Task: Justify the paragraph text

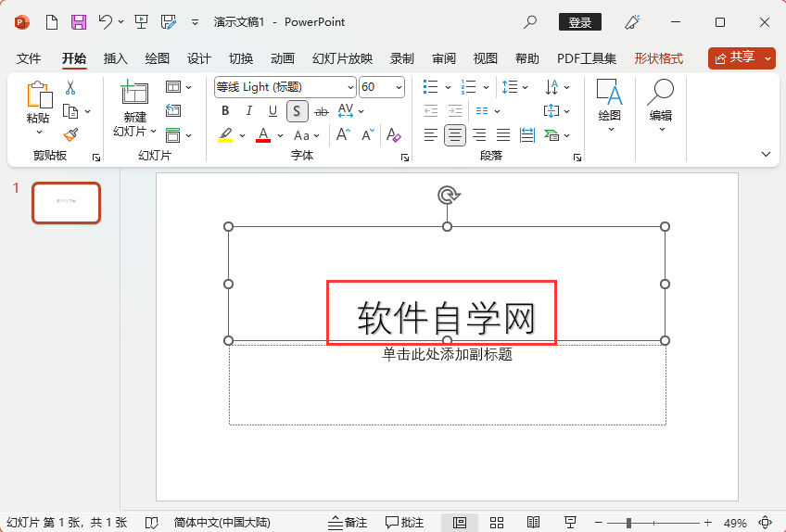Action: click(502, 135)
